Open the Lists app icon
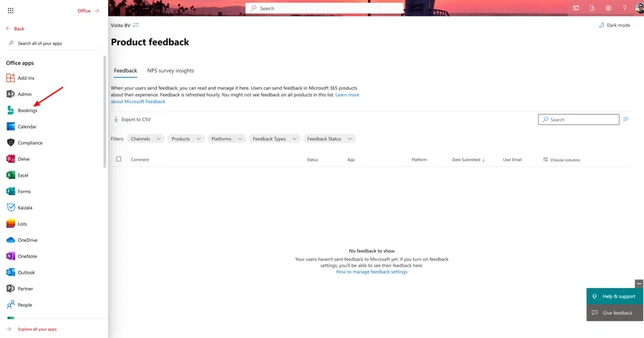Screen dimensions: 644x338 pos(11,224)
